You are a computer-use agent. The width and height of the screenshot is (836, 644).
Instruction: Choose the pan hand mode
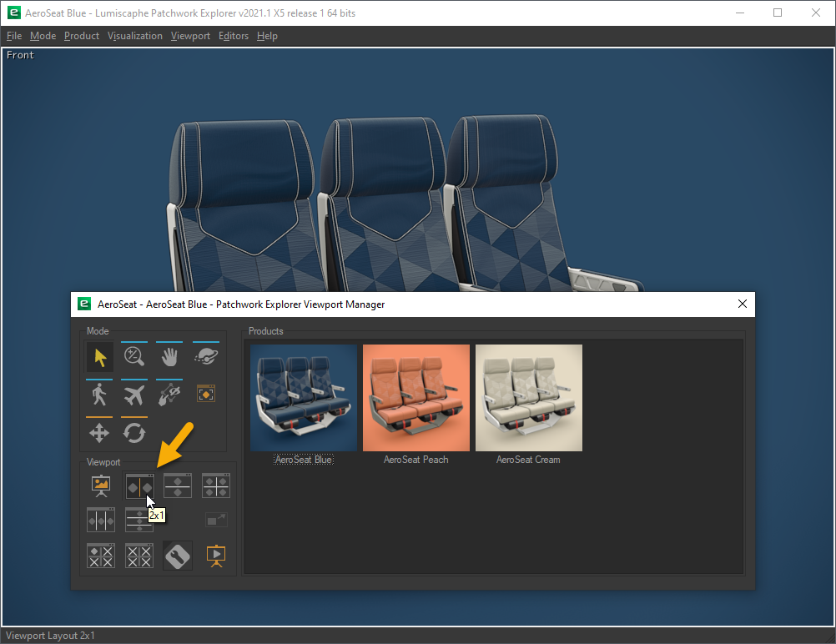[170, 357]
